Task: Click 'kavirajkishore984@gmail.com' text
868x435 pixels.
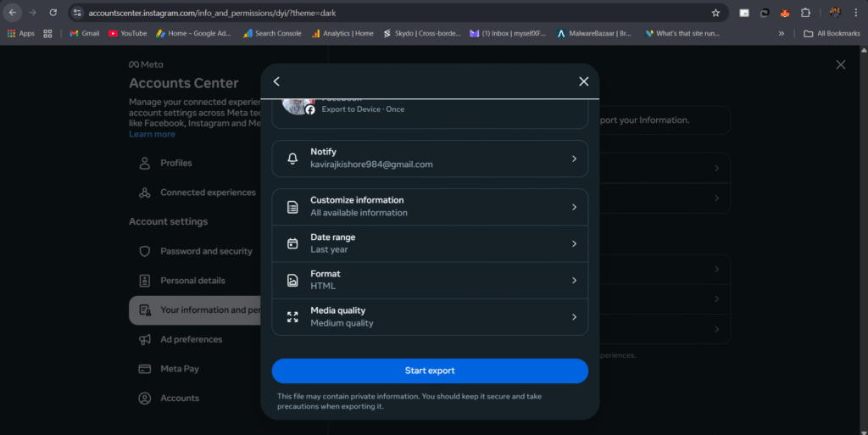Action: pyautogui.click(x=371, y=165)
